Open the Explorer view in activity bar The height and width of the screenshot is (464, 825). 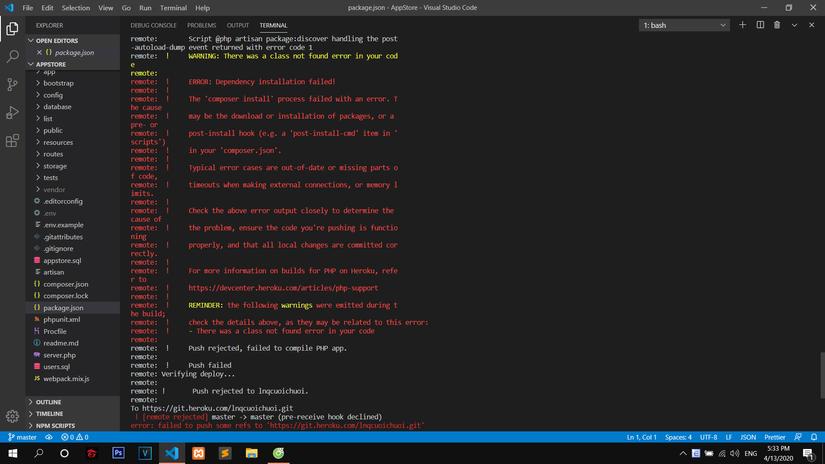click(x=12, y=28)
